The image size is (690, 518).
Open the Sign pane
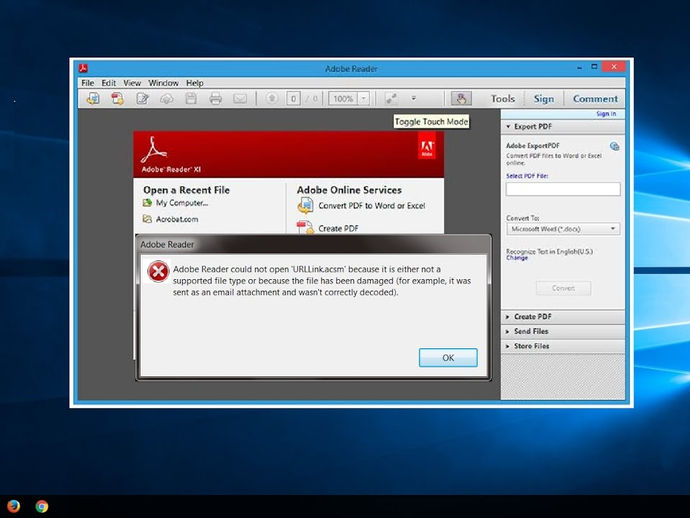544,99
